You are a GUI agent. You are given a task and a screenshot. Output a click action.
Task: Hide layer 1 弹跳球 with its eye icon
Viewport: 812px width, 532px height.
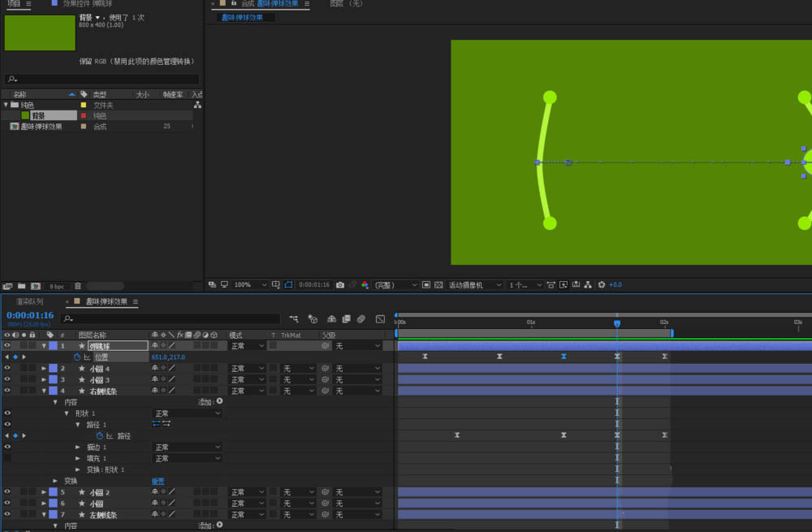pos(7,345)
